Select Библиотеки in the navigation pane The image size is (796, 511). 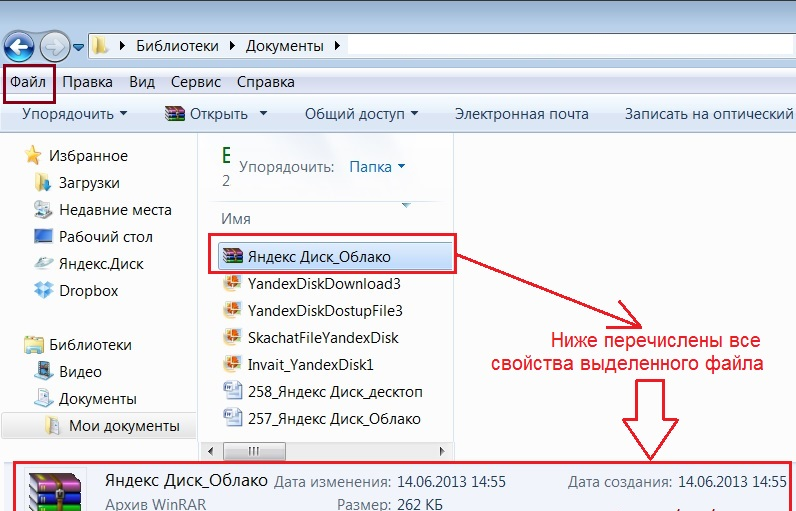(90, 345)
